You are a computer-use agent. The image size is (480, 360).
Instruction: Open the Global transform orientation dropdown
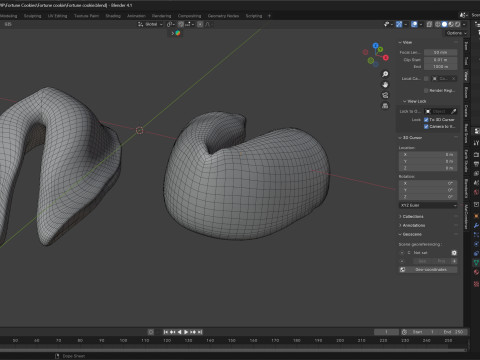point(150,24)
